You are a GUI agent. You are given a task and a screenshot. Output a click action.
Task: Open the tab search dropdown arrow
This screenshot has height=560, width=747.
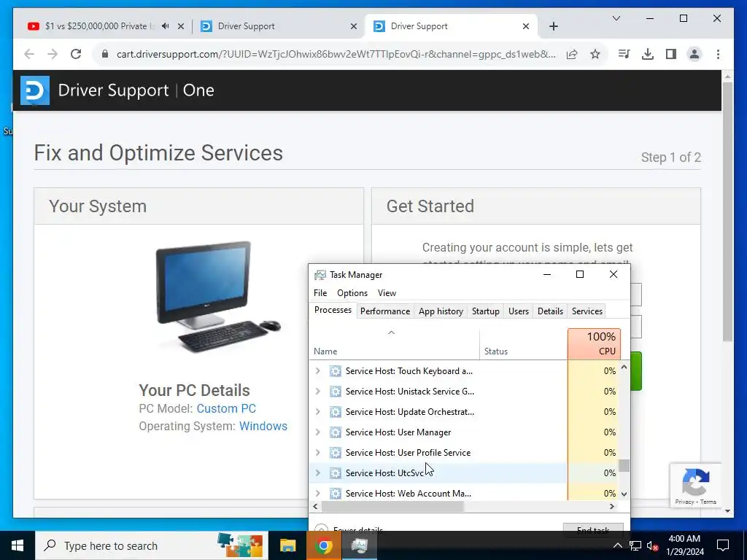pyautogui.click(x=616, y=18)
